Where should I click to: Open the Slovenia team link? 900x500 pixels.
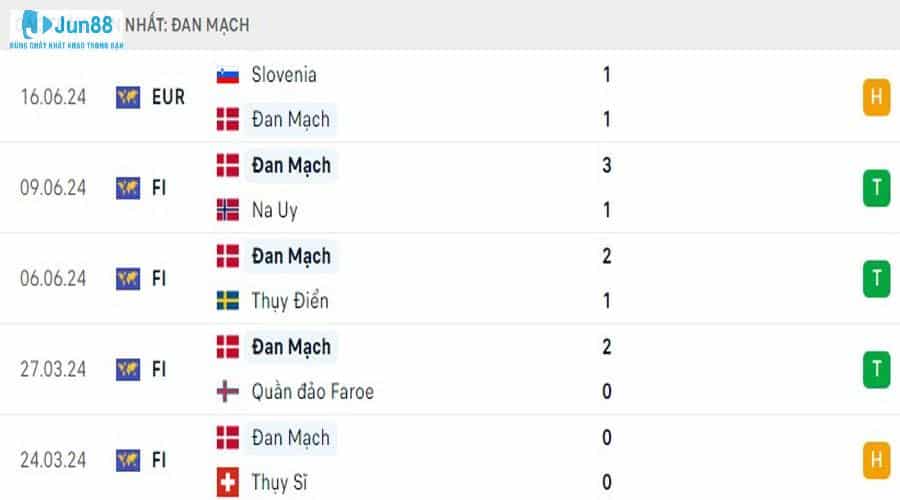click(x=284, y=74)
